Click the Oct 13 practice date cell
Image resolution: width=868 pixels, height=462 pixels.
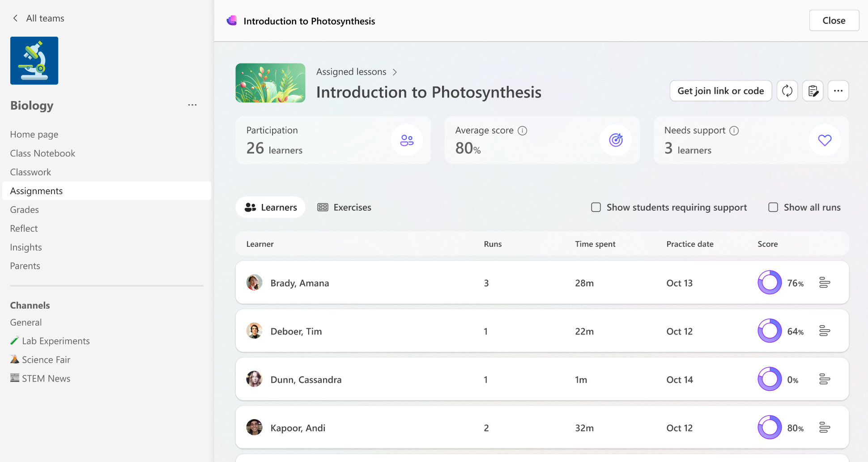pyautogui.click(x=679, y=283)
